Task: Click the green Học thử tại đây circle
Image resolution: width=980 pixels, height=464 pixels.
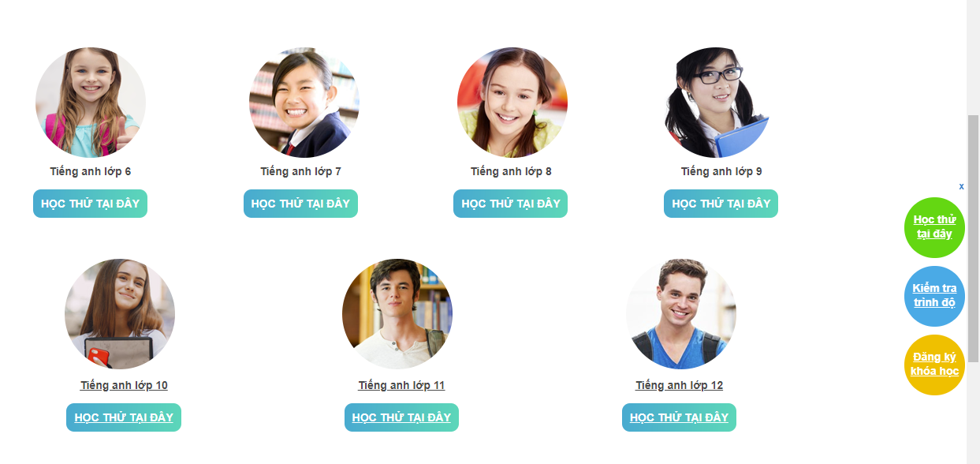Action: (x=934, y=227)
